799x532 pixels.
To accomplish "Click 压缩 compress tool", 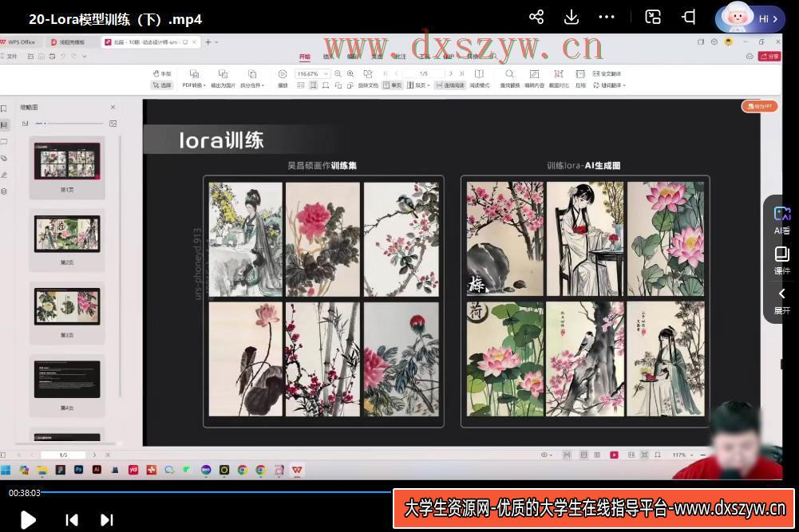I will [x=580, y=79].
